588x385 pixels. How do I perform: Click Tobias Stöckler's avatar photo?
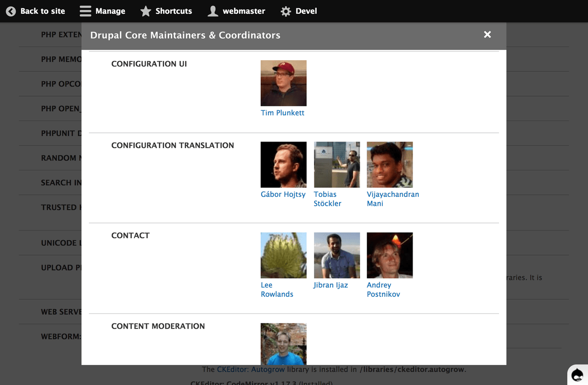click(x=337, y=165)
